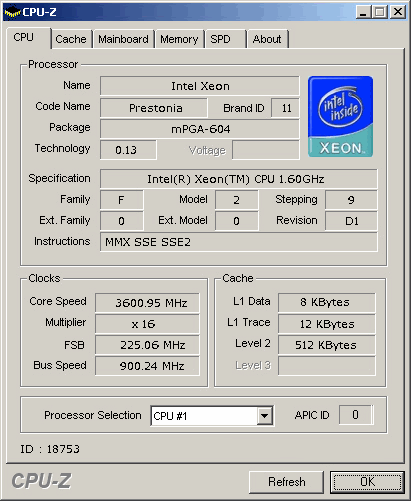
Task: Click the Family value F
Action: click(x=122, y=200)
